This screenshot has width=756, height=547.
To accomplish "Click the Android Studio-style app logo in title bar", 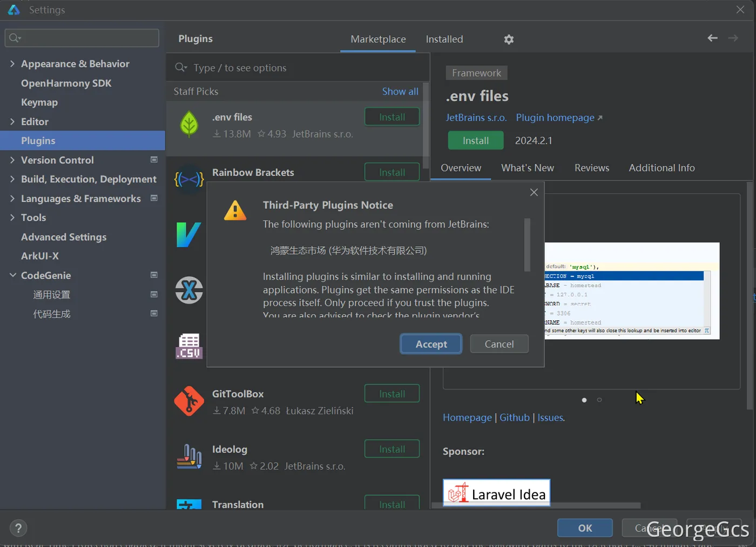I will pos(13,10).
